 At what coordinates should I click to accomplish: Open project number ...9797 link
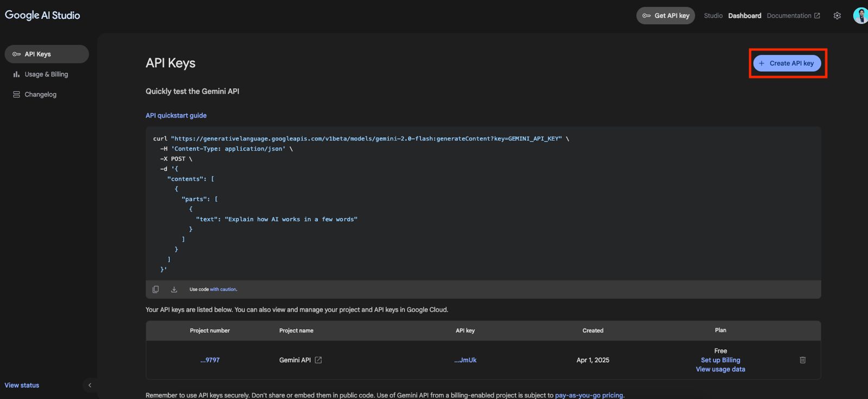click(210, 360)
